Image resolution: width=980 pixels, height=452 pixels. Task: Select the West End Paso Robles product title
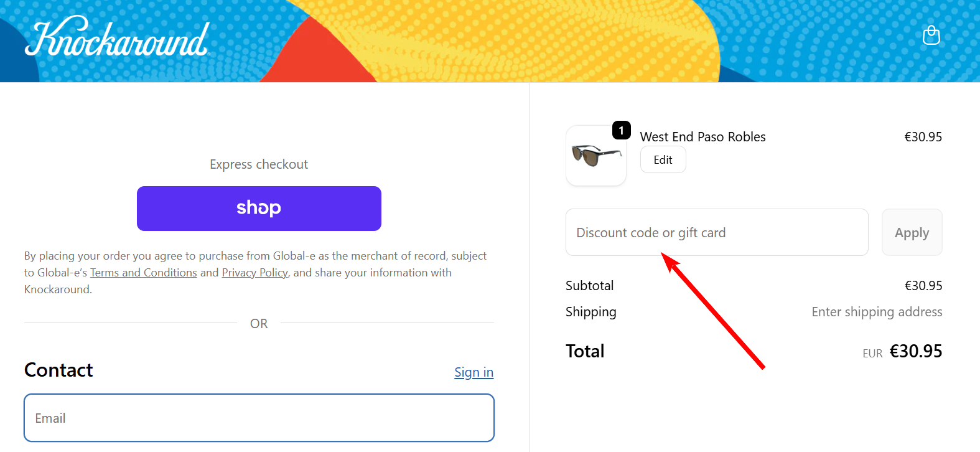coord(702,136)
